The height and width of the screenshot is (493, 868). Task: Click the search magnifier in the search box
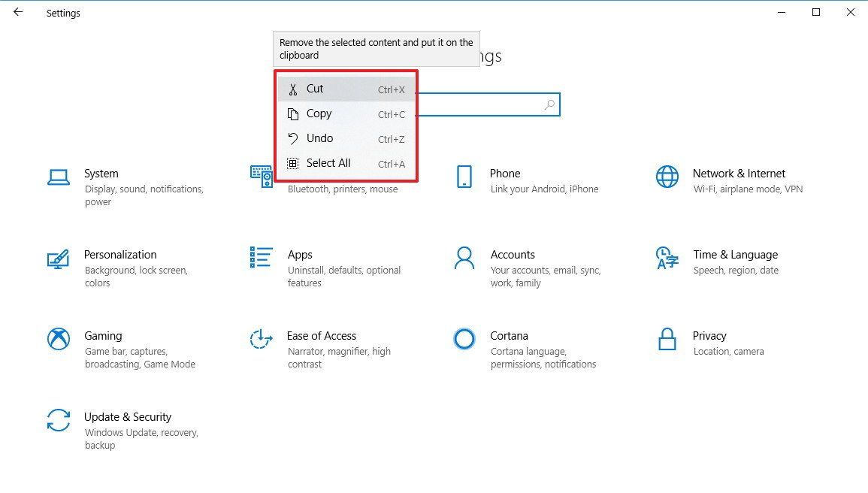tap(550, 105)
